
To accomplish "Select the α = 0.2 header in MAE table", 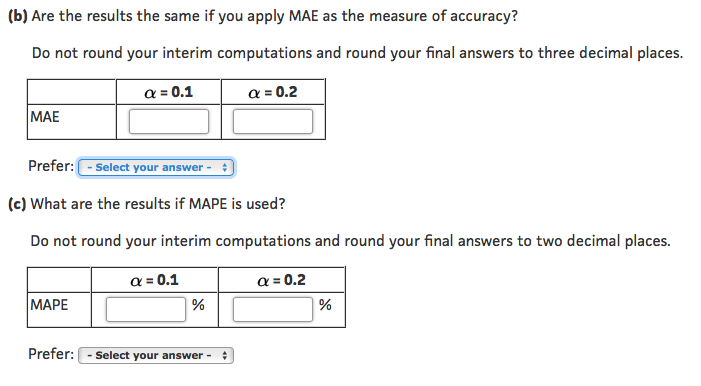I will click(x=273, y=92).
